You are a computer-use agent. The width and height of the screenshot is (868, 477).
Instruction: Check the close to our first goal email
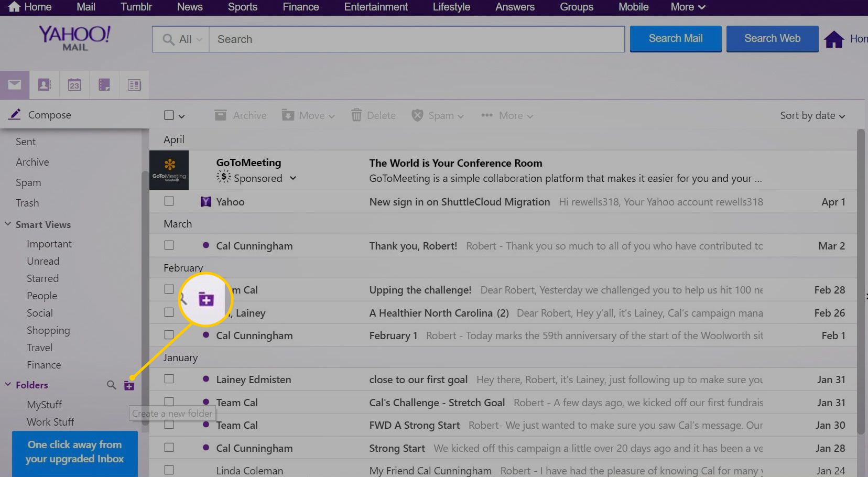point(169,378)
